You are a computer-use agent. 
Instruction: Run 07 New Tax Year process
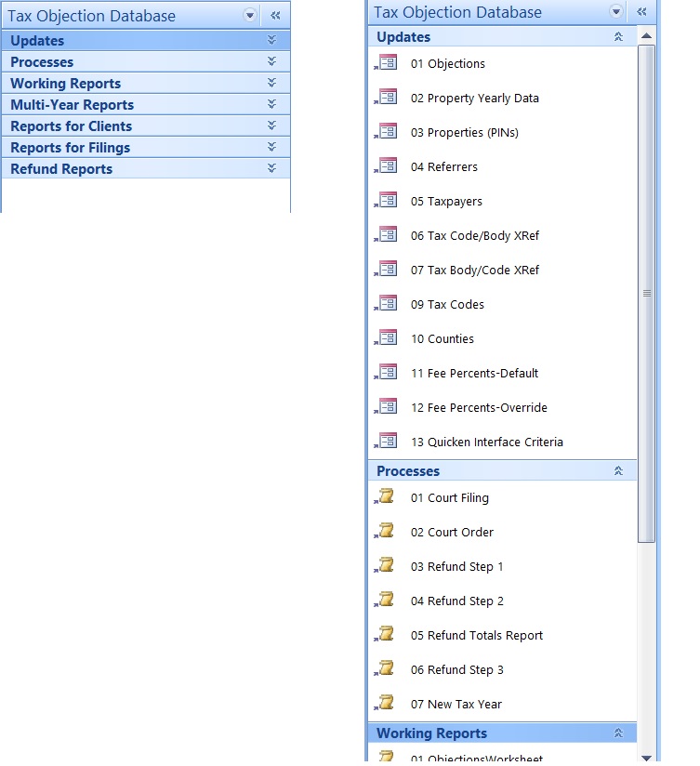click(456, 704)
